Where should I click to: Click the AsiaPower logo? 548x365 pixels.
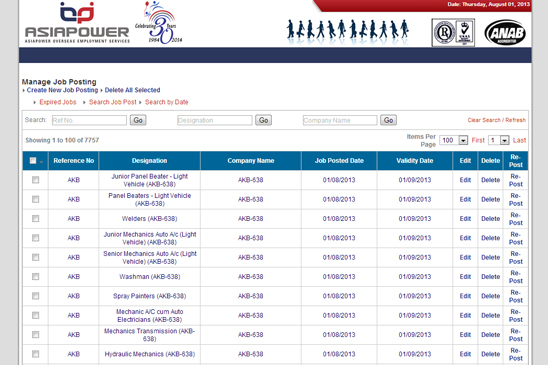[x=77, y=23]
